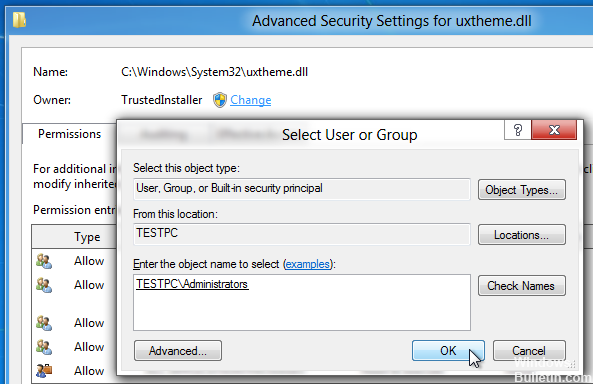Click the Check Names button
The width and height of the screenshot is (593, 384).
tap(522, 286)
